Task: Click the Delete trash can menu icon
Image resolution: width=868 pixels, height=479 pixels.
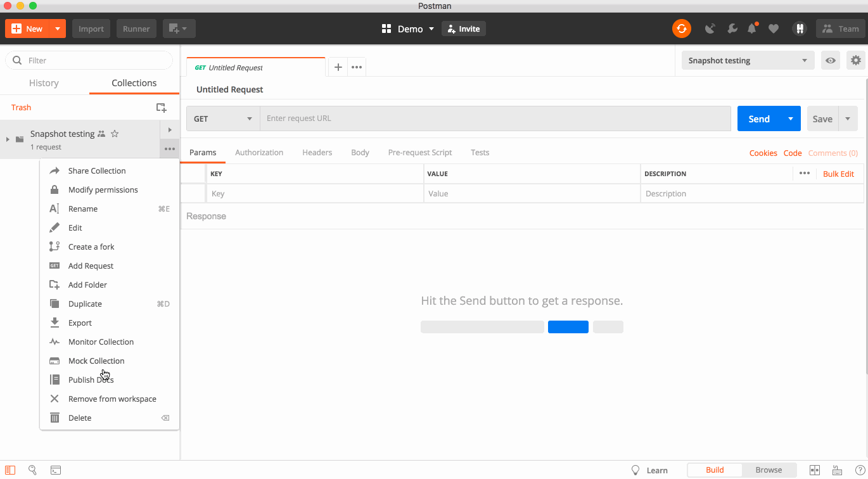Action: [54, 418]
